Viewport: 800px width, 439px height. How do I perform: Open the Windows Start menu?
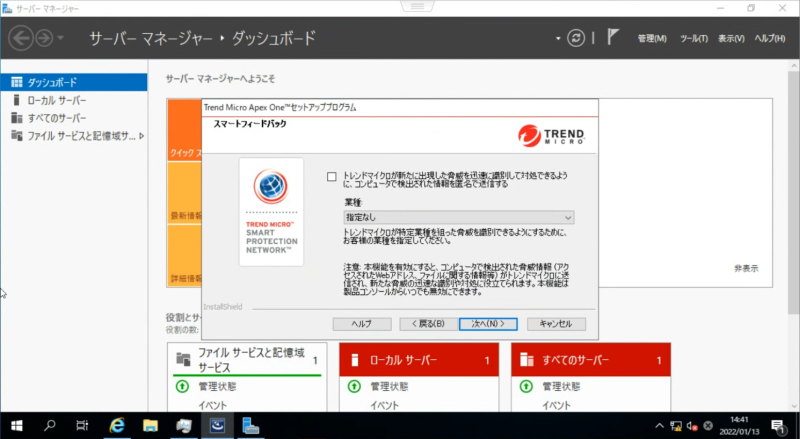coord(16,426)
